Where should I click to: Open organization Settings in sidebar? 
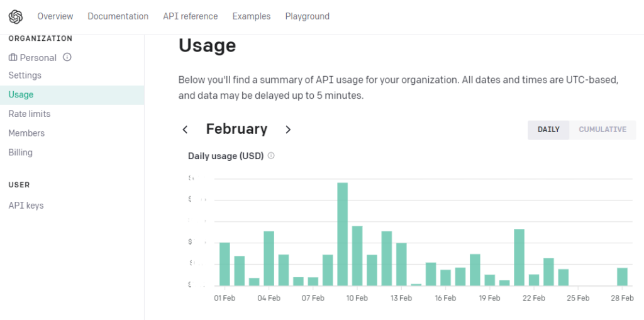(25, 75)
